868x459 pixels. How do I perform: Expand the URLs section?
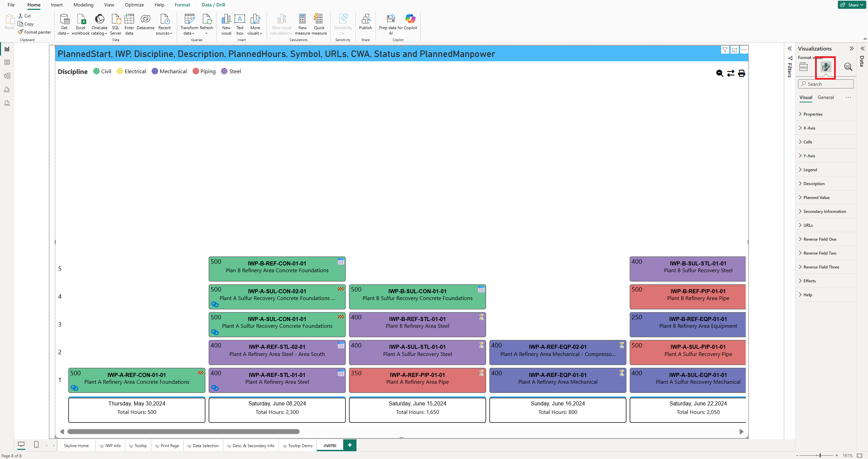pyautogui.click(x=826, y=225)
